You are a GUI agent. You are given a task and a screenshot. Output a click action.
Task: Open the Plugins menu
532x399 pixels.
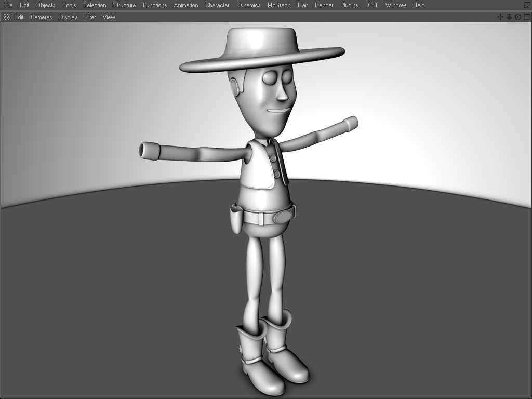click(x=349, y=5)
